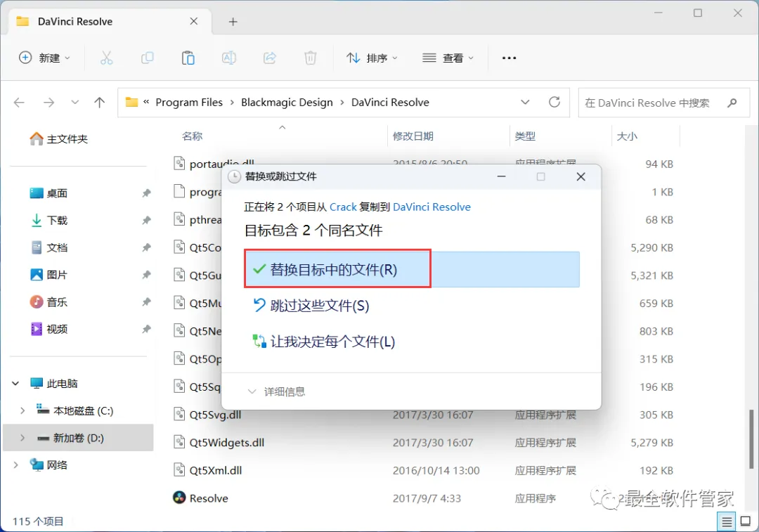Viewport: 759px width, 532px height.
Task: Open the 新建 dropdown menu
Action: point(44,58)
